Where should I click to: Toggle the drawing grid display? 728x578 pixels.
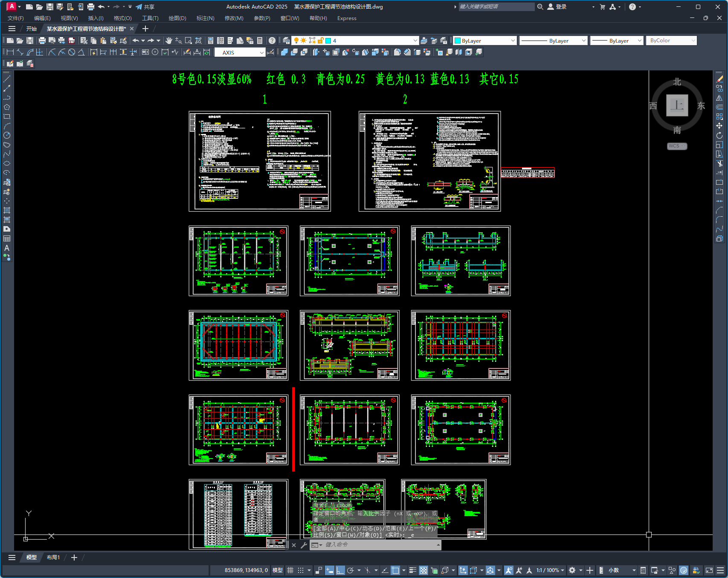290,570
